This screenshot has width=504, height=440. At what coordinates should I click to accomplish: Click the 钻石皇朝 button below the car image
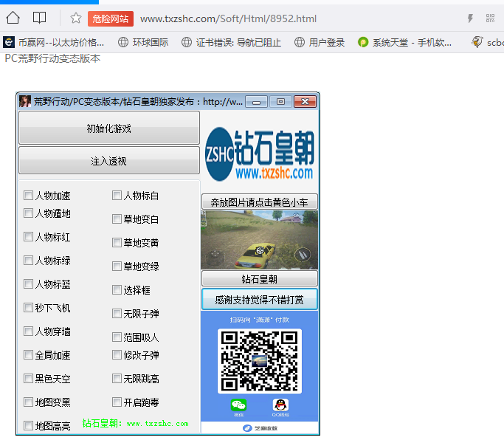(x=260, y=278)
